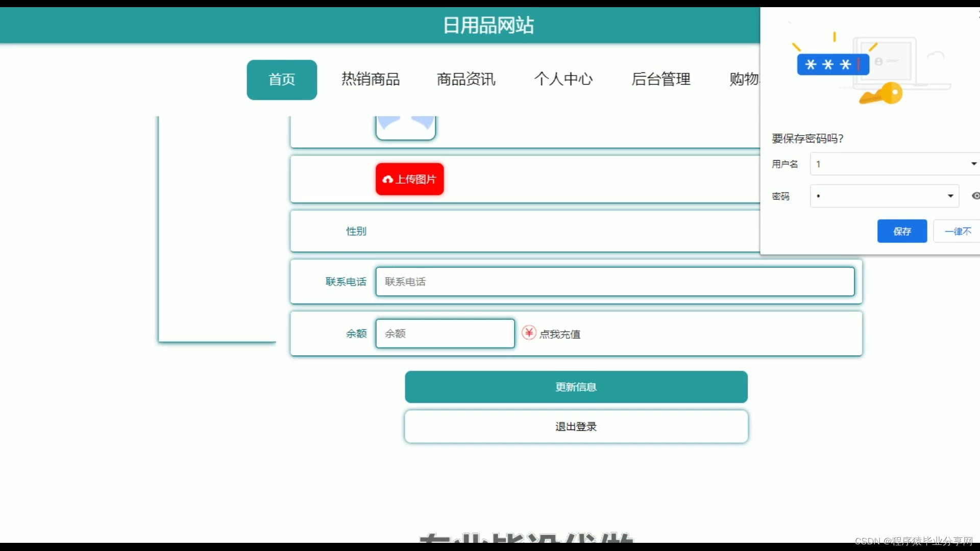Expand the password dropdown arrow
Screen dimensions: 980x551
coord(950,196)
